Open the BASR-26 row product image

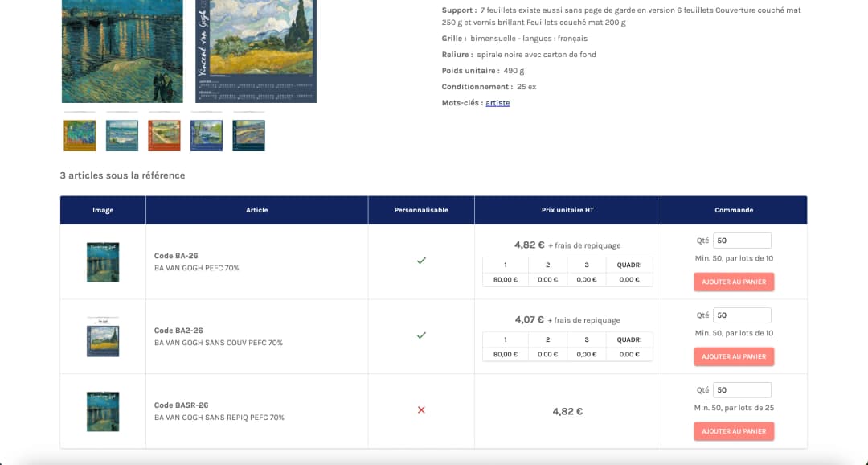pyautogui.click(x=103, y=411)
